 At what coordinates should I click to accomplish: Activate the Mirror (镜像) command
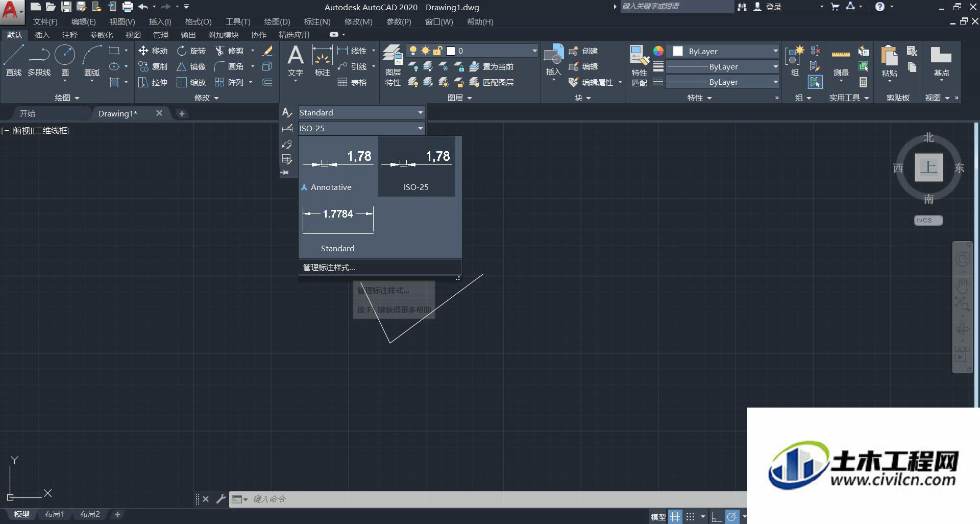click(191, 66)
